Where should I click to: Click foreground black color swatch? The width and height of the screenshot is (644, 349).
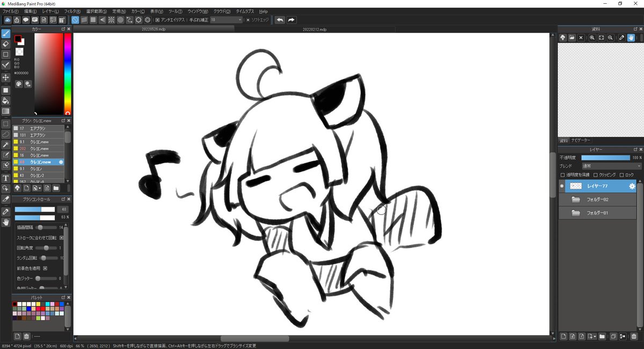(18, 39)
